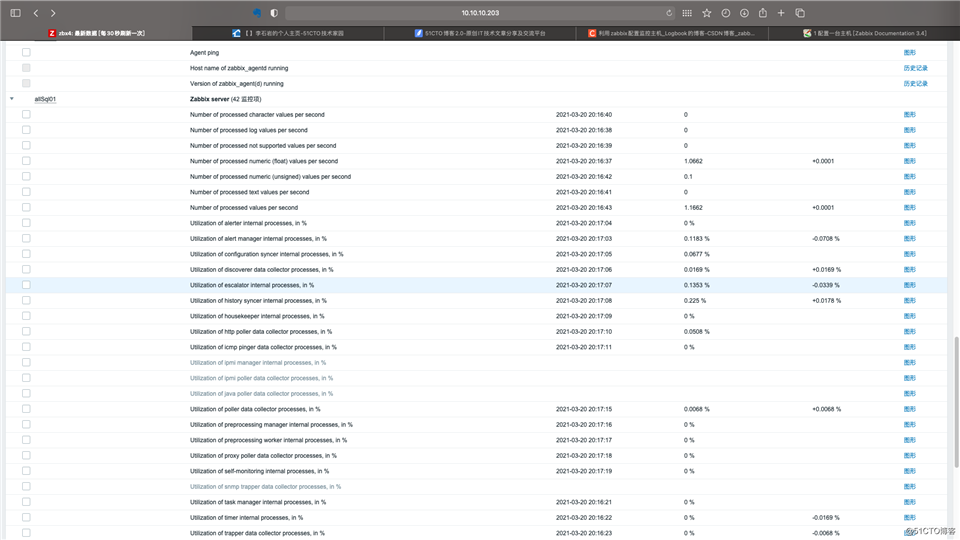Open 图形 for processed not supported values

point(909,146)
